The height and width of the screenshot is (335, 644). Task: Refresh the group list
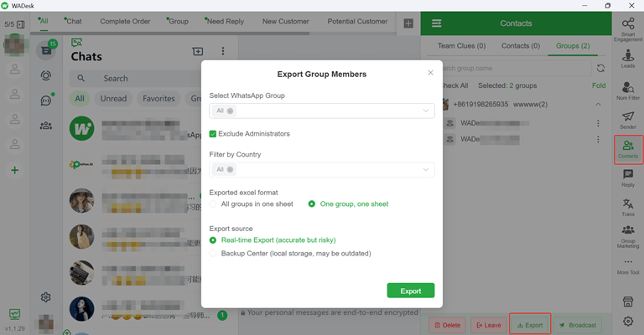point(600,68)
